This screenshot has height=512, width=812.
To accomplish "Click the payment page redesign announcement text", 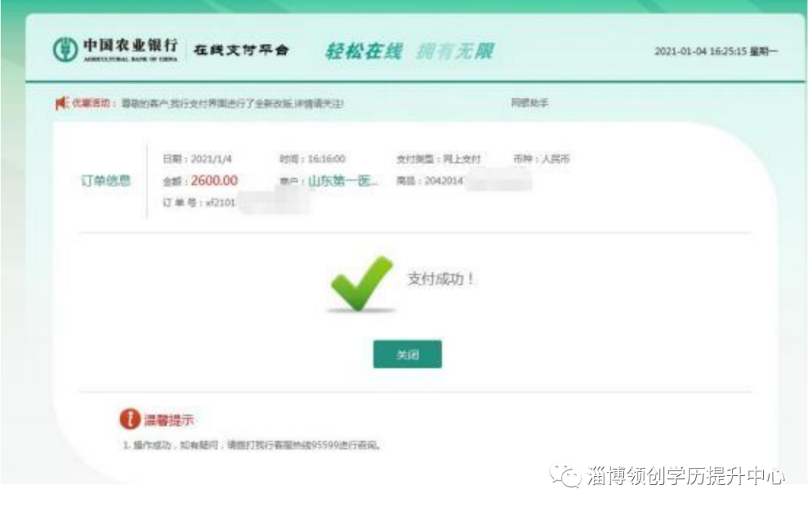I will click(x=232, y=104).
